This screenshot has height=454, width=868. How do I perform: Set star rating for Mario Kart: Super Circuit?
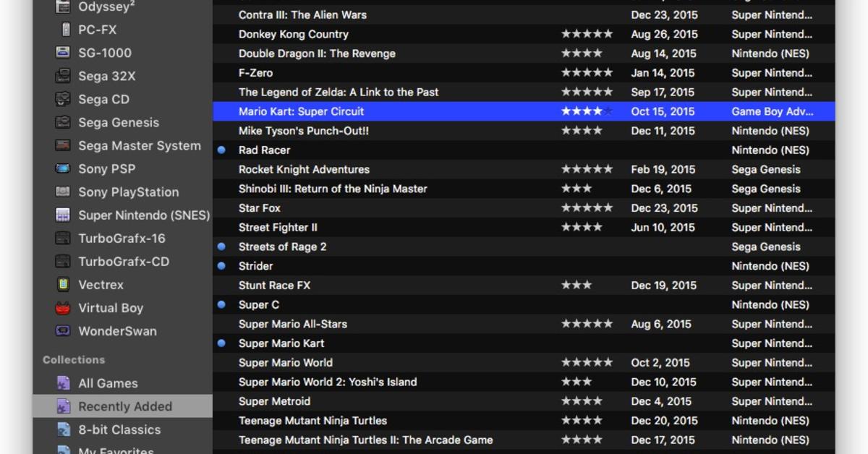587,111
